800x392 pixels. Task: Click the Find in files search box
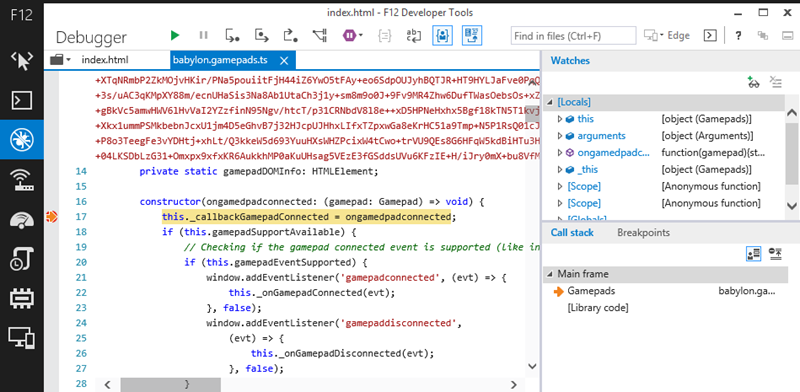pyautogui.click(x=573, y=36)
